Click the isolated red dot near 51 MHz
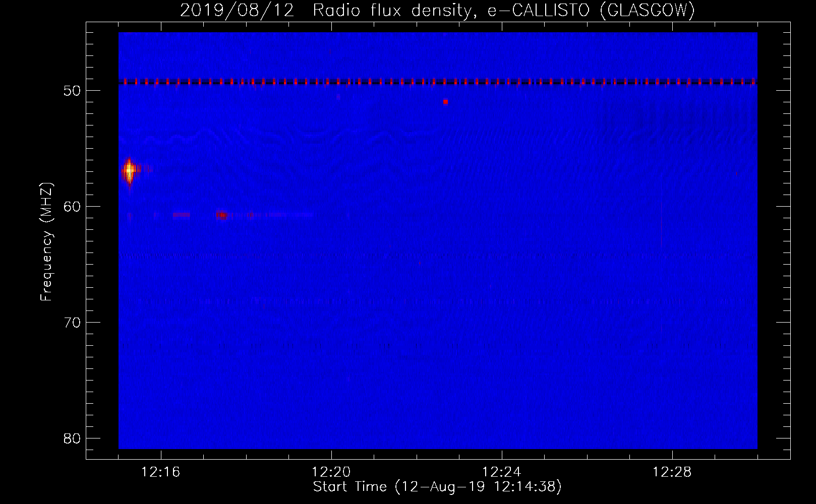816x504 pixels. pyautogui.click(x=445, y=102)
